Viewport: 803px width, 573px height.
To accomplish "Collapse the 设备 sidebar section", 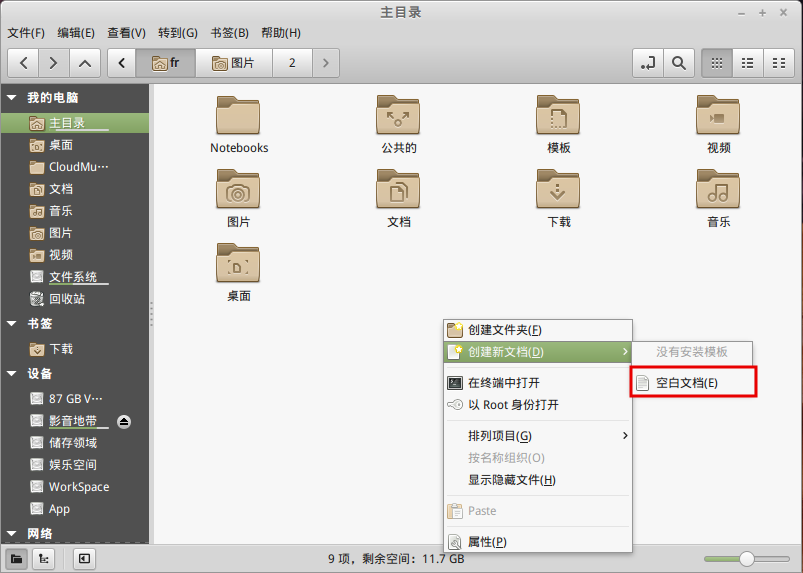I will pyautogui.click(x=12, y=374).
